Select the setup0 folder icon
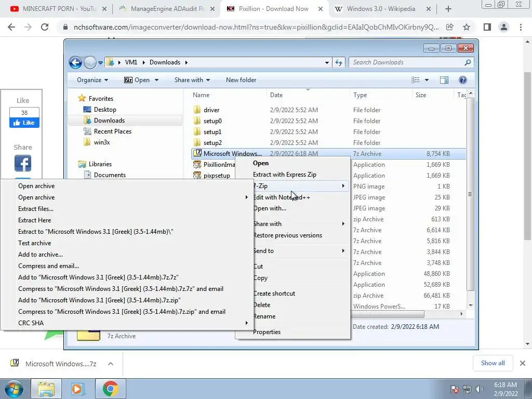 click(x=197, y=121)
